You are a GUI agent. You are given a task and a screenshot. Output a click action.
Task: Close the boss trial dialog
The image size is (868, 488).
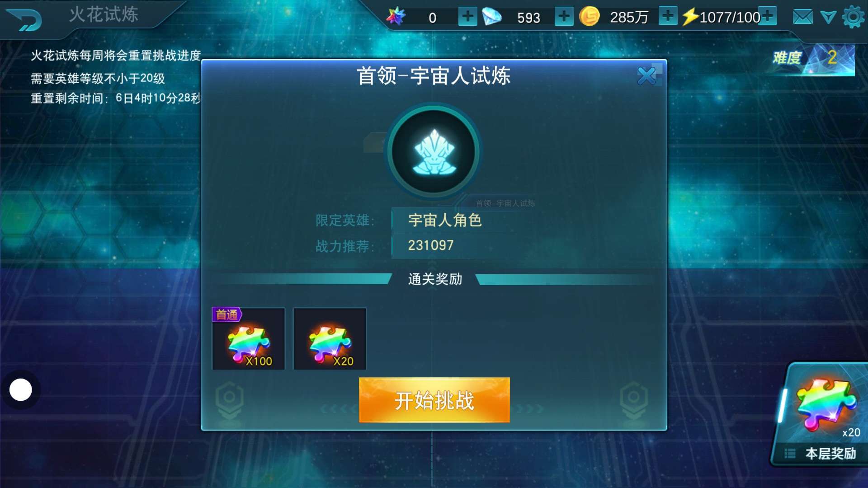[646, 76]
